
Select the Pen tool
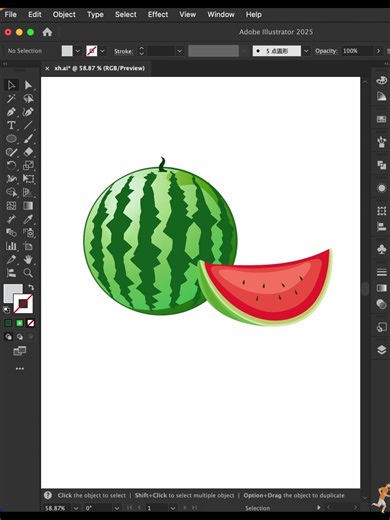[11, 112]
